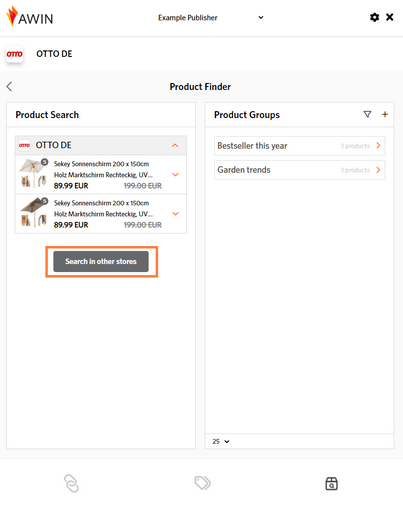Add a new product group with plus
Viewport: 403px width, 505px height.
(385, 114)
